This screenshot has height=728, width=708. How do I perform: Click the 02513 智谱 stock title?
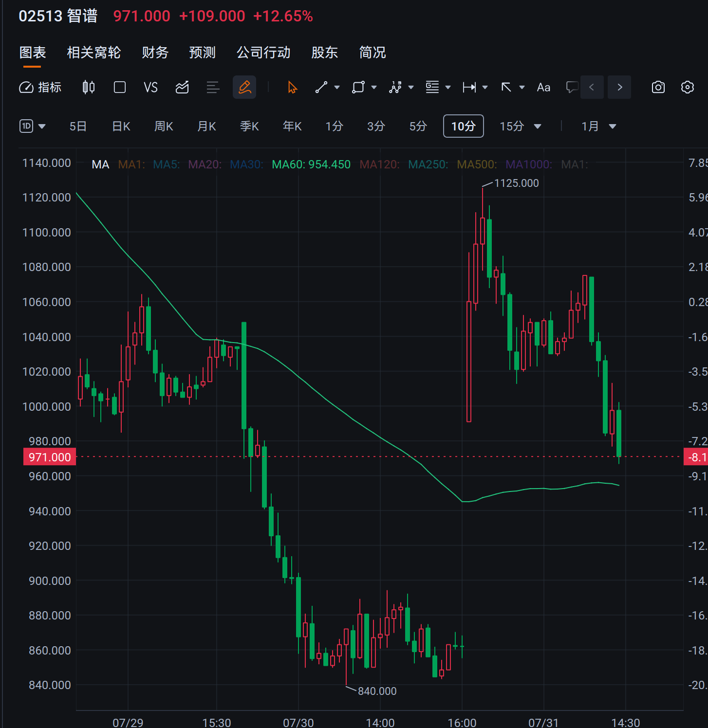58,16
